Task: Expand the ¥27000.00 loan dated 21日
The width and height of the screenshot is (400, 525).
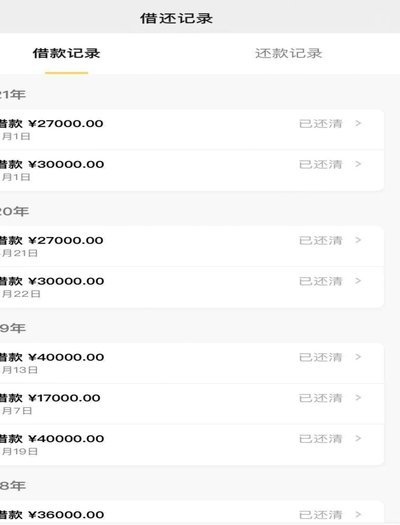Action: click(x=358, y=240)
